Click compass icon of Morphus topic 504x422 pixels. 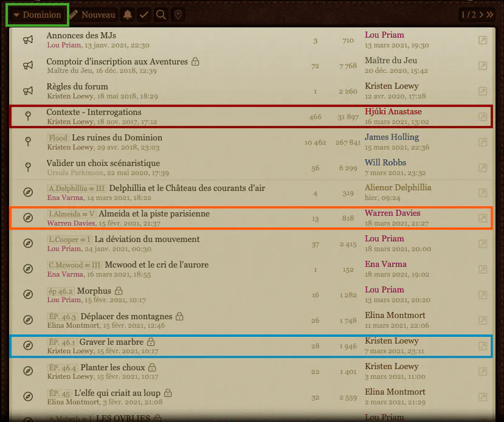(28, 294)
